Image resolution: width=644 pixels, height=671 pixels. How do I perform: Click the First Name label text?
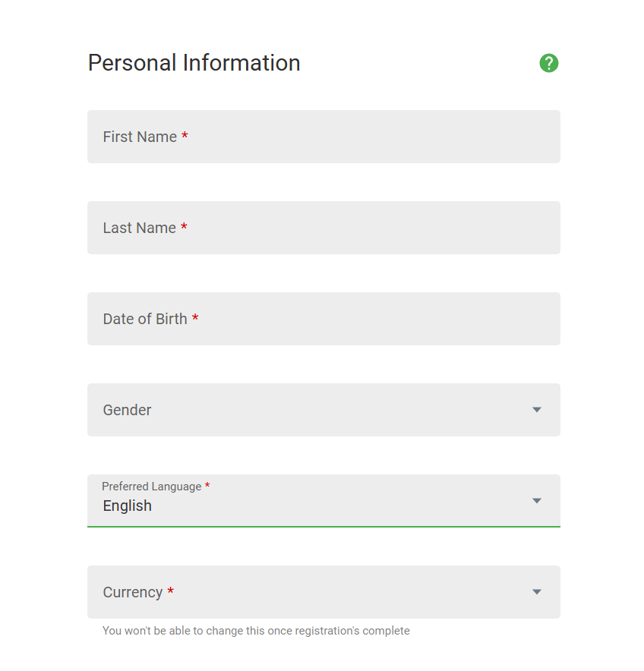click(x=140, y=137)
